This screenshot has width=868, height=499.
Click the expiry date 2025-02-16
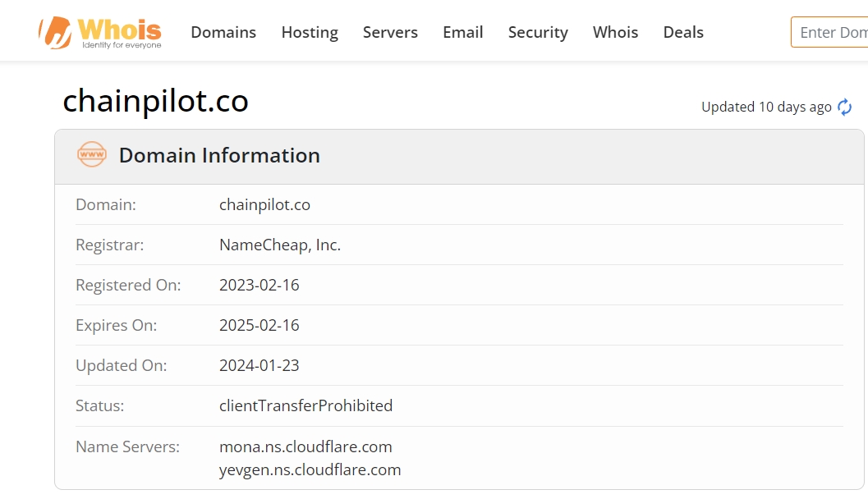259,325
